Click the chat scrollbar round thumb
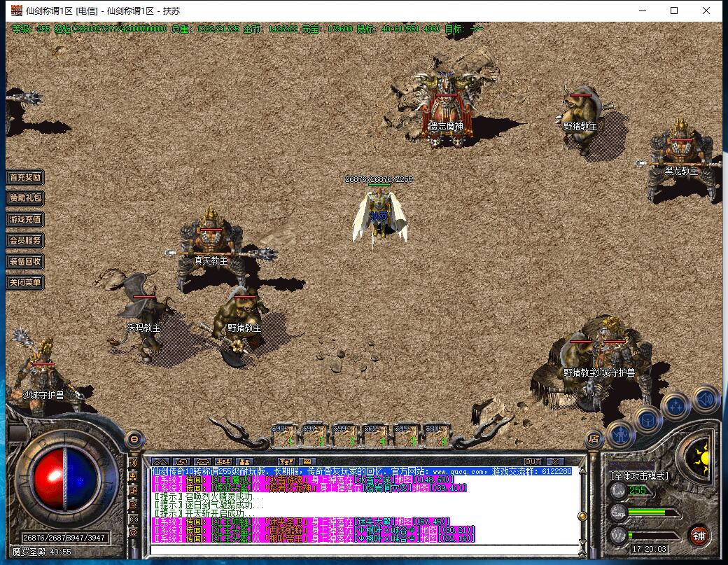Viewport: 728px width, 565px height. (x=582, y=516)
